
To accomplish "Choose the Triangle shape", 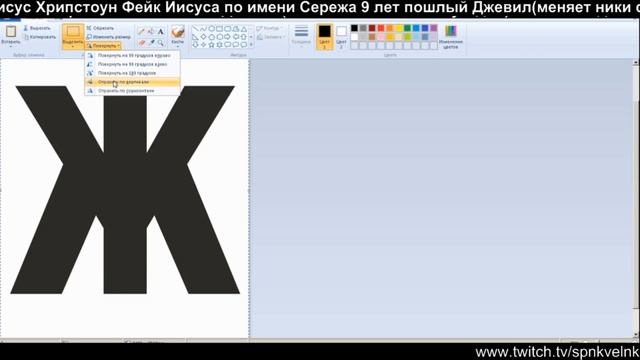I will tap(244, 29).
